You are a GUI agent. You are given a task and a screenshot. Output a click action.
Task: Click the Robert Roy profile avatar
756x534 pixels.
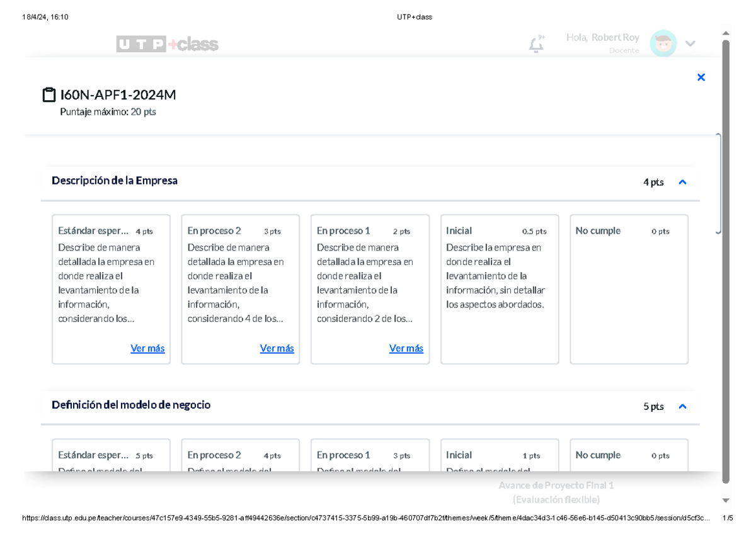[663, 43]
